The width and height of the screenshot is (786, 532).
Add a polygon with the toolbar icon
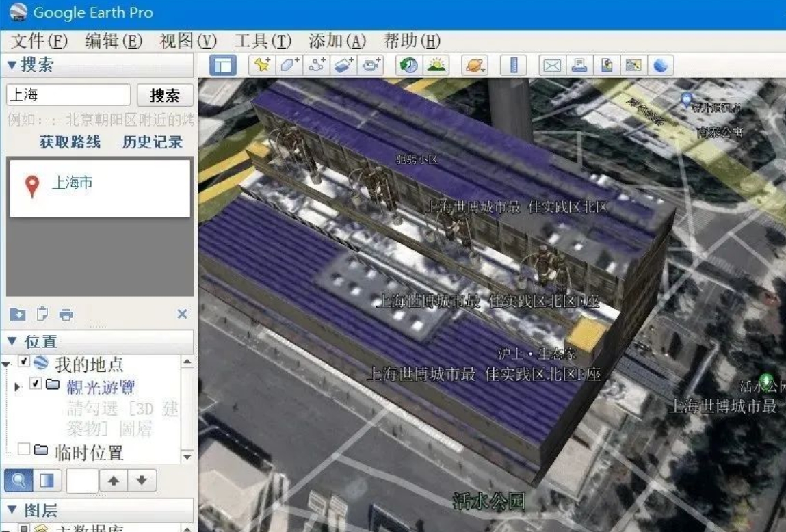[x=289, y=65]
